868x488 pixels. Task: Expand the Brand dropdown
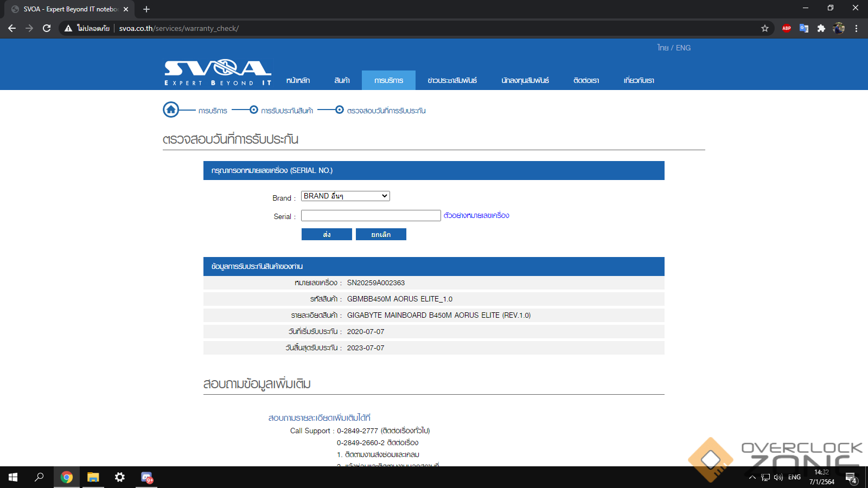pos(346,196)
